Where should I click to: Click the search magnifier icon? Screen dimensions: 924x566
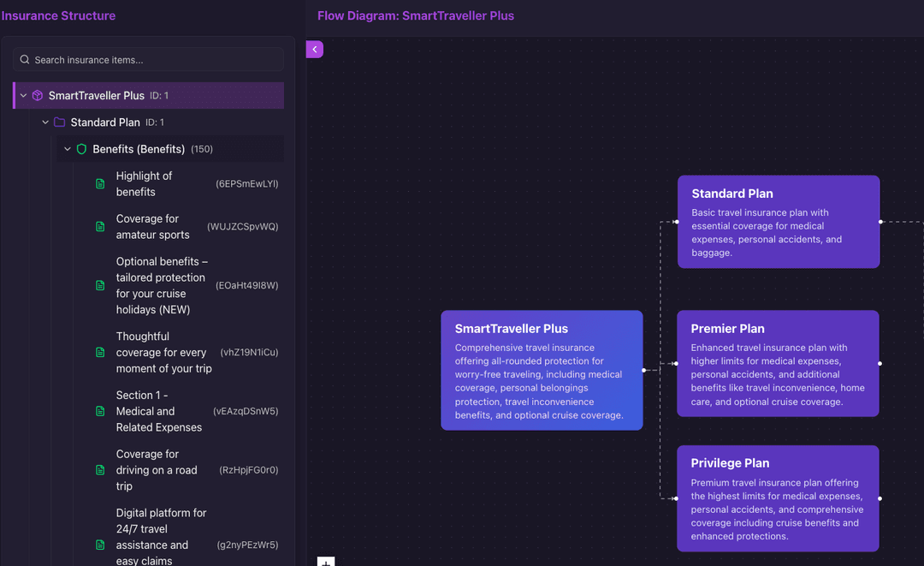click(x=25, y=60)
